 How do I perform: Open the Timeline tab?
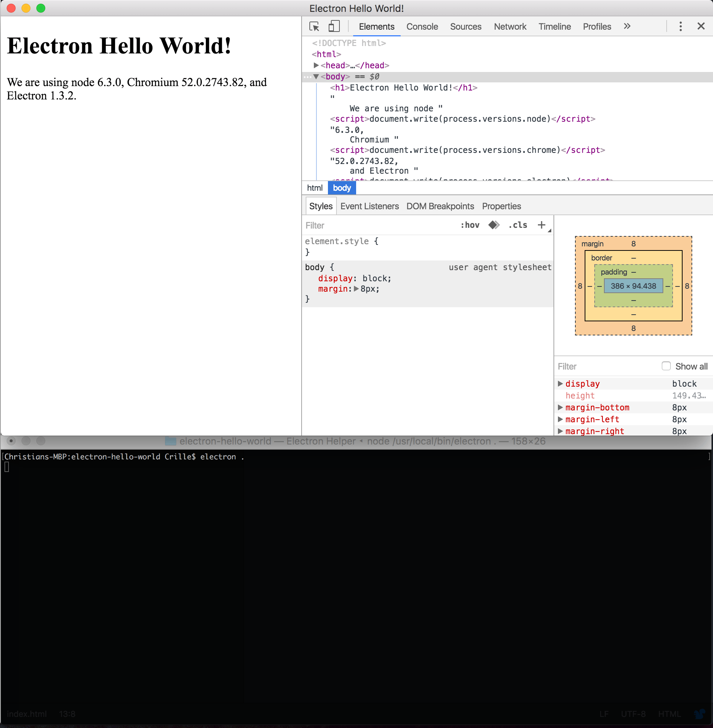click(555, 27)
